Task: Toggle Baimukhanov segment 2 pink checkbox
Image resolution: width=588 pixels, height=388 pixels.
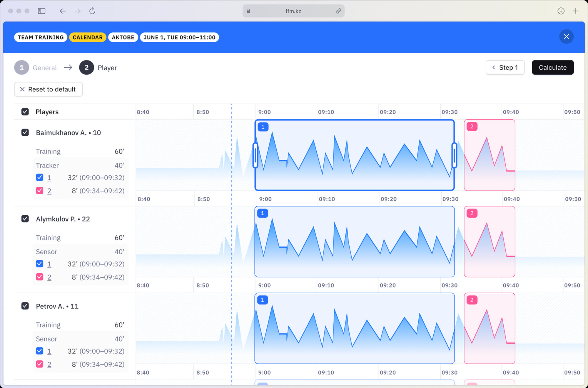Action: coord(40,191)
